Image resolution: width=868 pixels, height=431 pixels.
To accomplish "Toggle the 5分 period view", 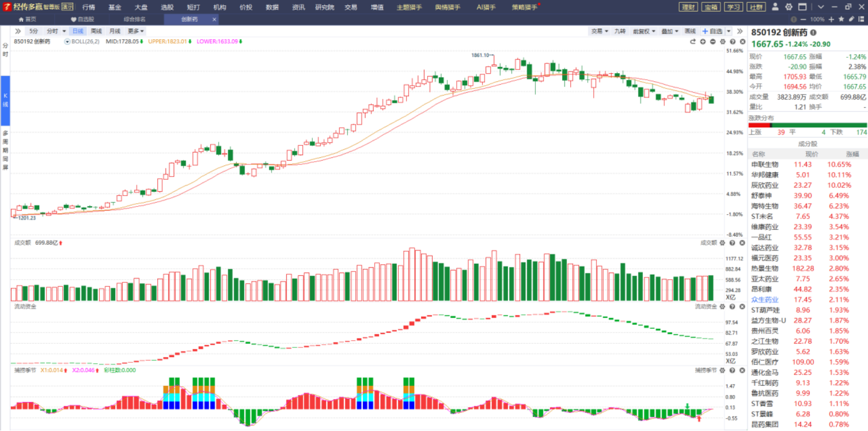I will pyautogui.click(x=34, y=31).
